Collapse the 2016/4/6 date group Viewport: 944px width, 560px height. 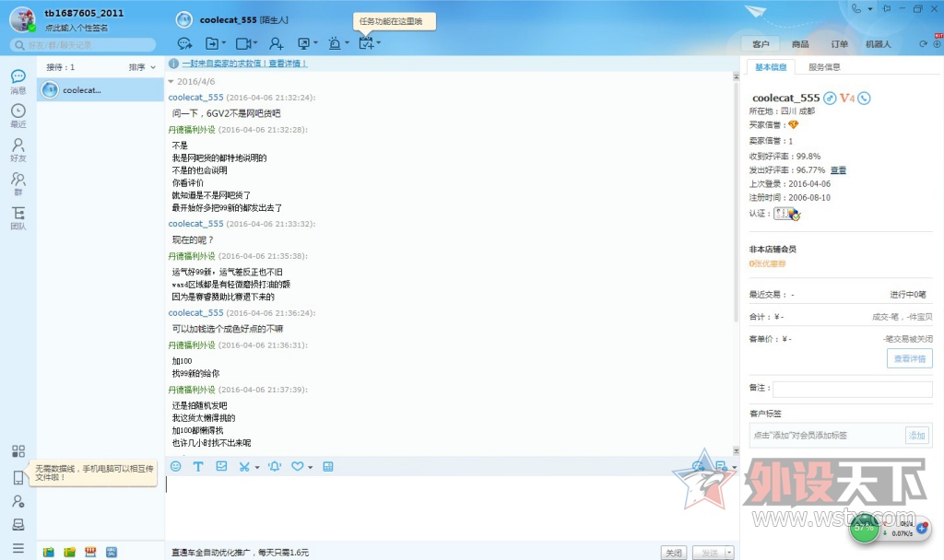point(171,82)
